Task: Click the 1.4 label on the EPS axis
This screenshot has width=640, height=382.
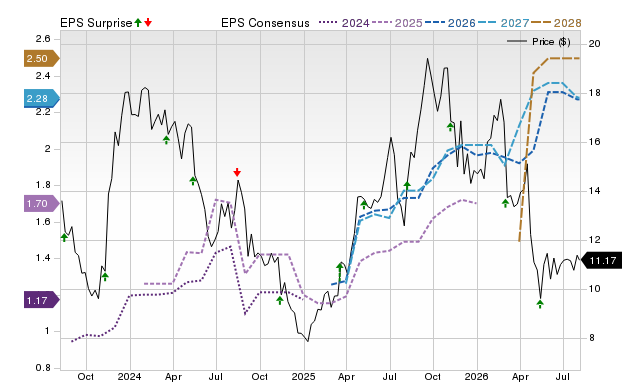Action: (43, 258)
